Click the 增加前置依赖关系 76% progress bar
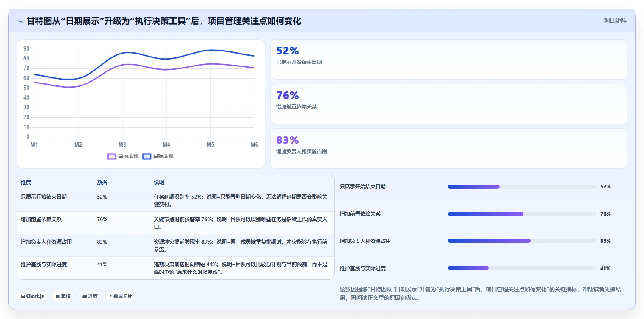 522,214
